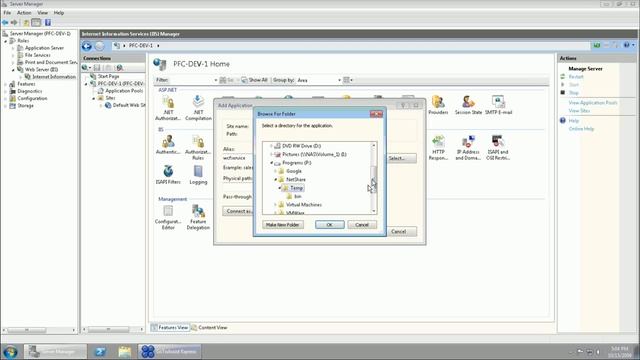Collapse the Programs (P:) drive node
The width and height of the screenshot is (640, 360).
(271, 163)
